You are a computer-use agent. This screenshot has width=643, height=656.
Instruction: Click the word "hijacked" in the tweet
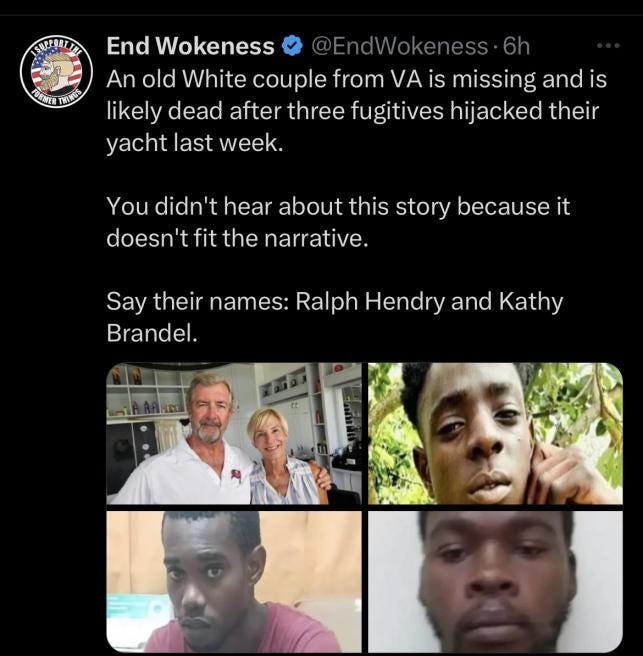click(x=483, y=111)
